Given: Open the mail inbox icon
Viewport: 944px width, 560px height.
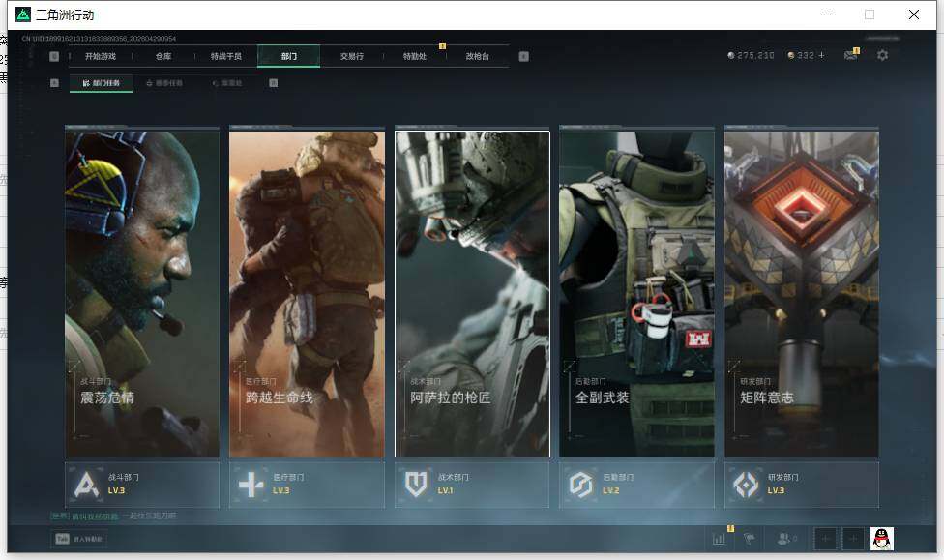Looking at the screenshot, I should [x=851, y=55].
